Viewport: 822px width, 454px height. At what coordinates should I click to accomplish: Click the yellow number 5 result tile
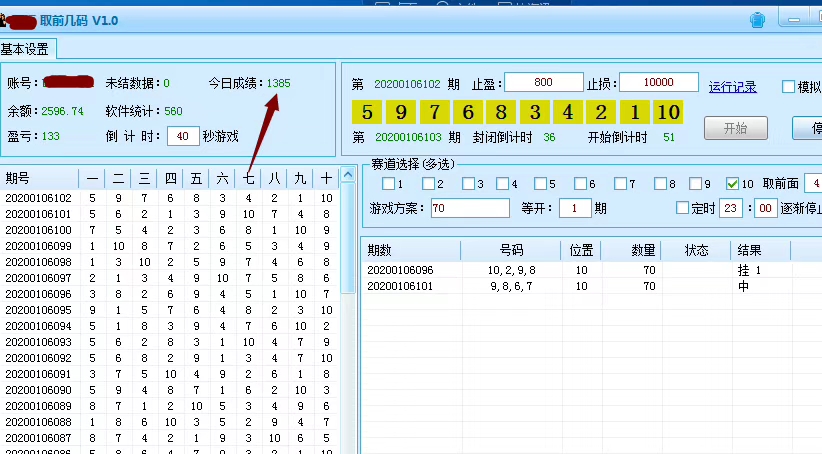click(367, 112)
